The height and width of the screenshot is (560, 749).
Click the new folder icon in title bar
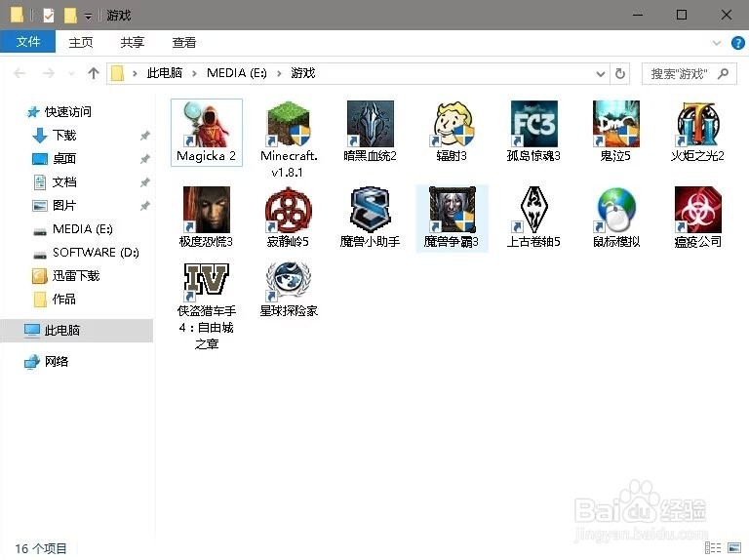tap(70, 16)
